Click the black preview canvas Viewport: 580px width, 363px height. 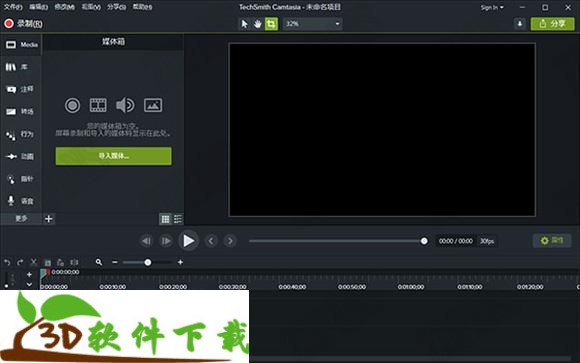point(382,130)
